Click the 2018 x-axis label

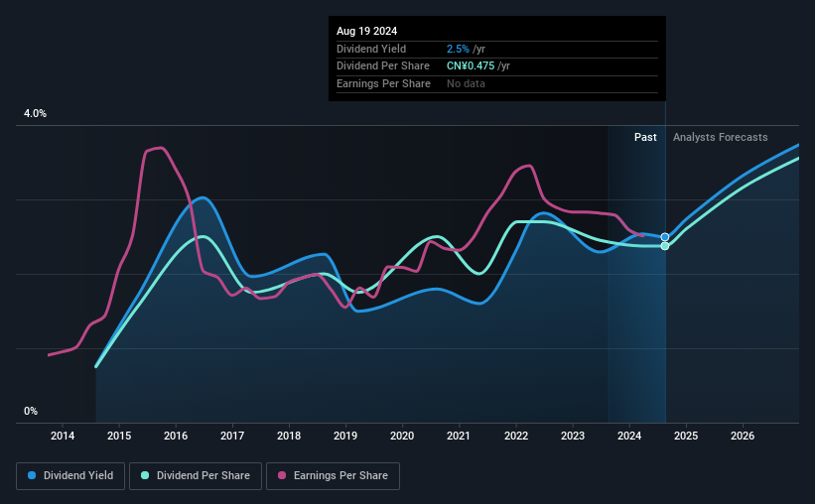pyautogui.click(x=289, y=436)
